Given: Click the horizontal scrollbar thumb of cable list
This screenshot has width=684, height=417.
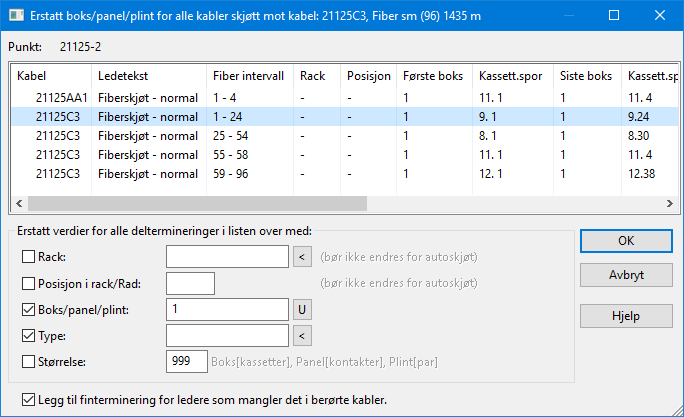Looking at the screenshot, I should point(197,203).
